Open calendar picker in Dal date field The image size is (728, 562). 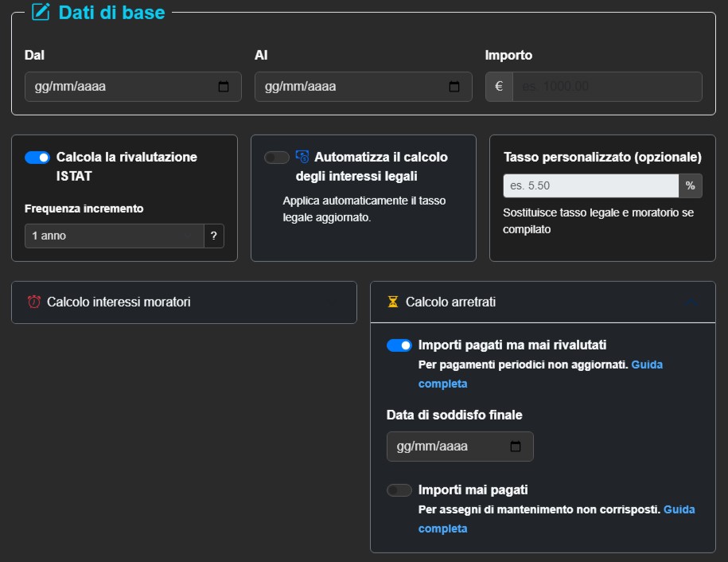coord(224,87)
